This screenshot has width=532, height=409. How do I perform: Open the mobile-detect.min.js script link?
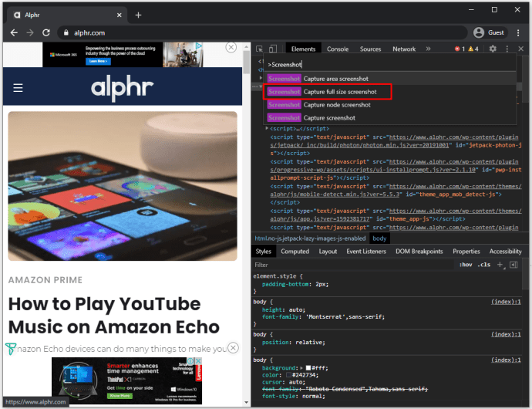(x=396, y=191)
